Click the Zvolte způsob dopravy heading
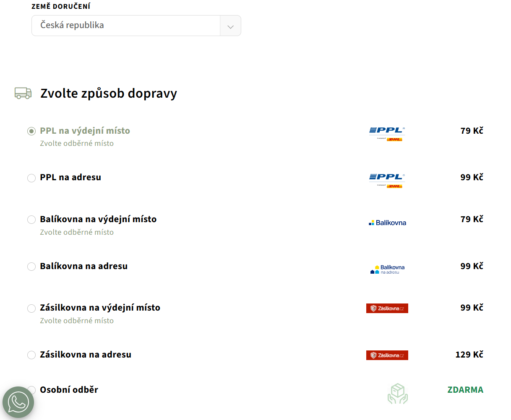 point(109,93)
